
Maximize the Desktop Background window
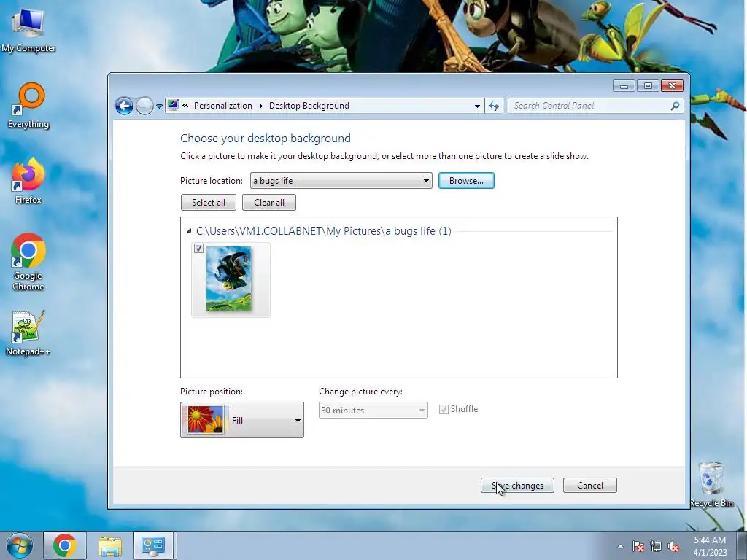(648, 86)
